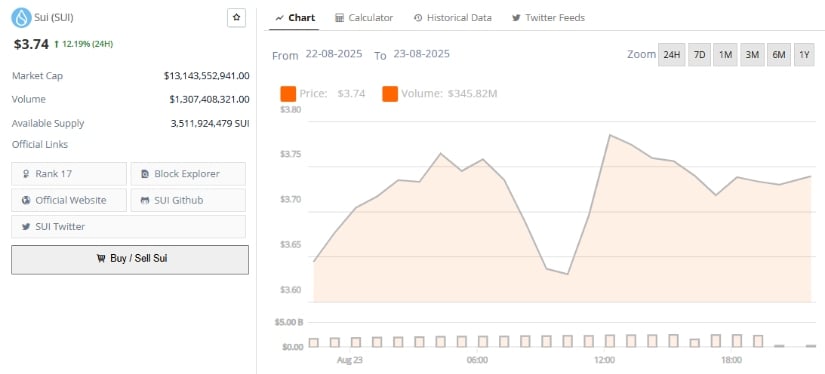Click the $3.80 price axis label
825x374 pixels.
pyautogui.click(x=290, y=110)
